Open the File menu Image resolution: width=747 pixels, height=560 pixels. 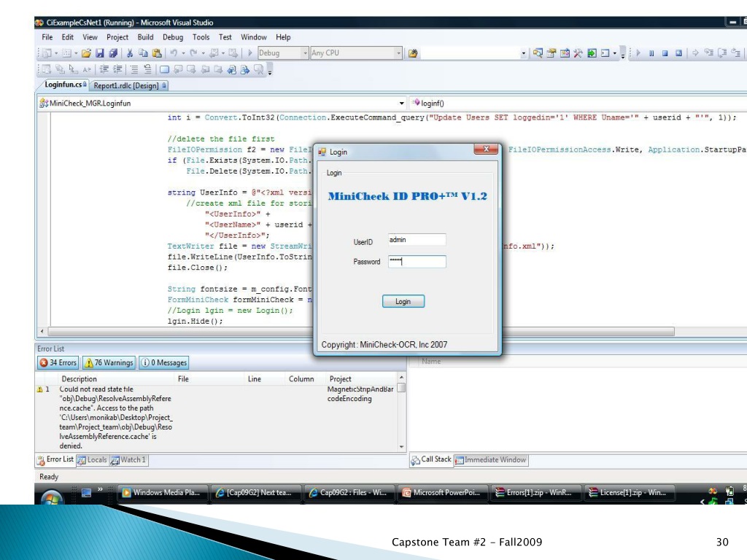tap(47, 37)
